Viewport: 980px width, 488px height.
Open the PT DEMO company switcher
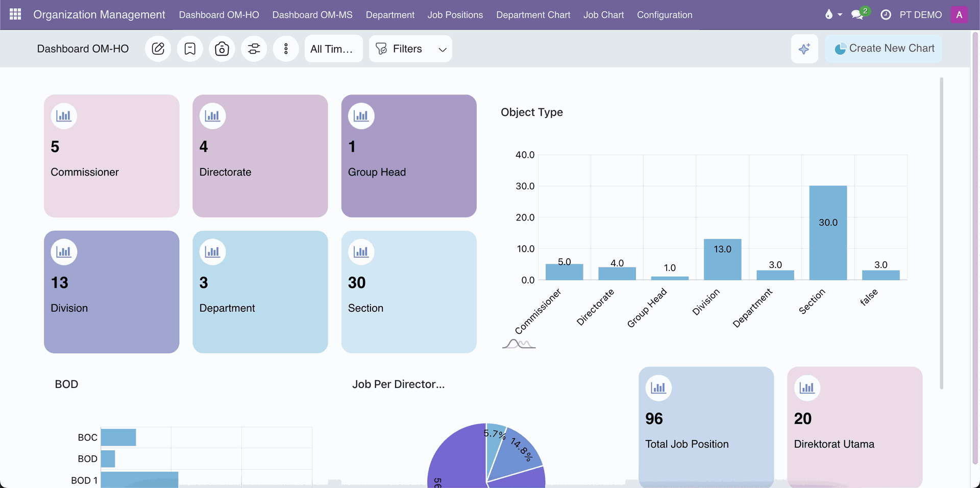click(x=920, y=15)
